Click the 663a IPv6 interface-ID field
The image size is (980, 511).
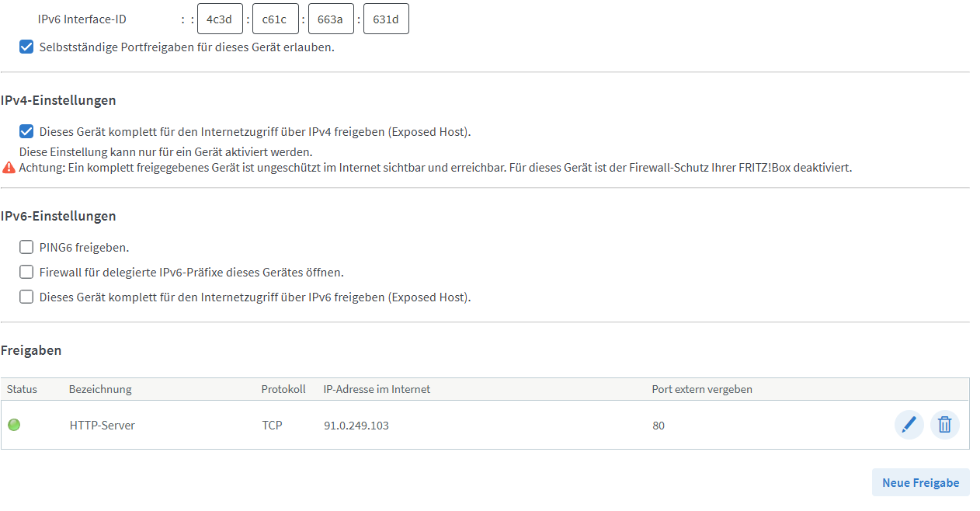331,19
